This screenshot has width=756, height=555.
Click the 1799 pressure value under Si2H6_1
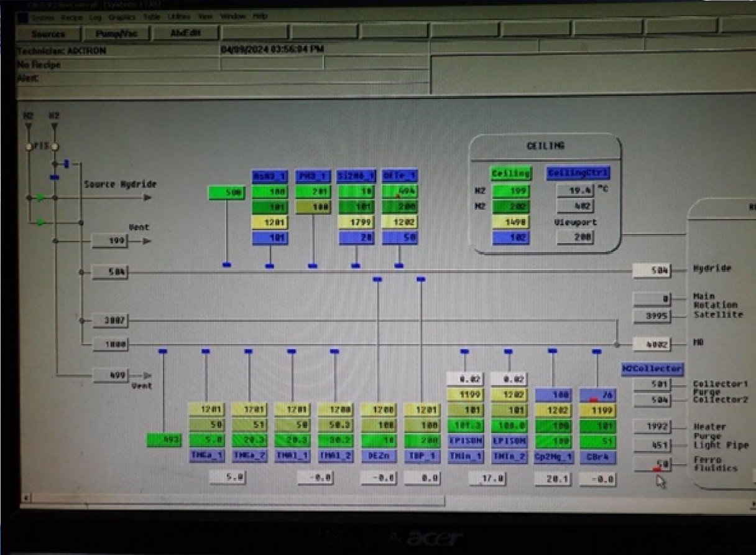356,222
